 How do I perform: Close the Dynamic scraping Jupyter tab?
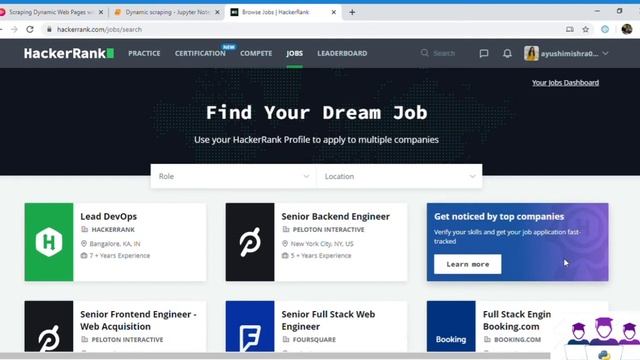coord(217,12)
